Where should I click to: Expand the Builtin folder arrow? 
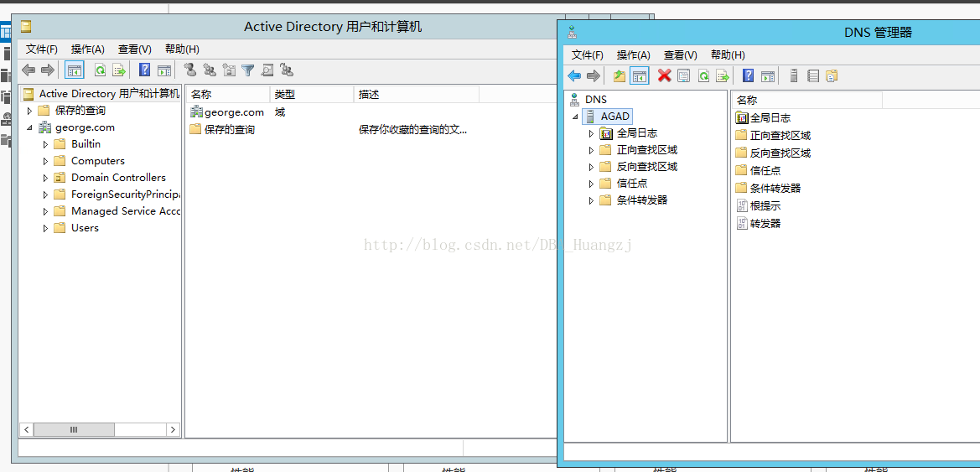(45, 144)
